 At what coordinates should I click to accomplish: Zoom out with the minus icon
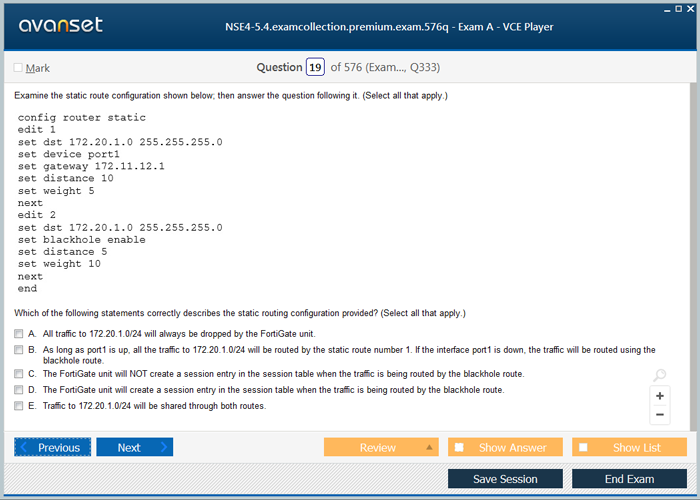tap(659, 414)
